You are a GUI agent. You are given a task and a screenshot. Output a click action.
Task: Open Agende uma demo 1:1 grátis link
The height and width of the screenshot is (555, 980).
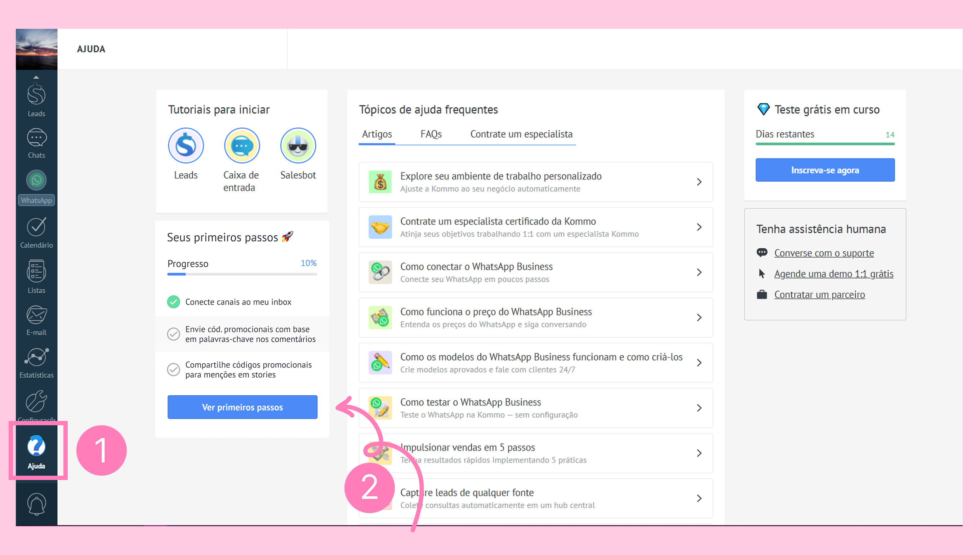click(834, 274)
